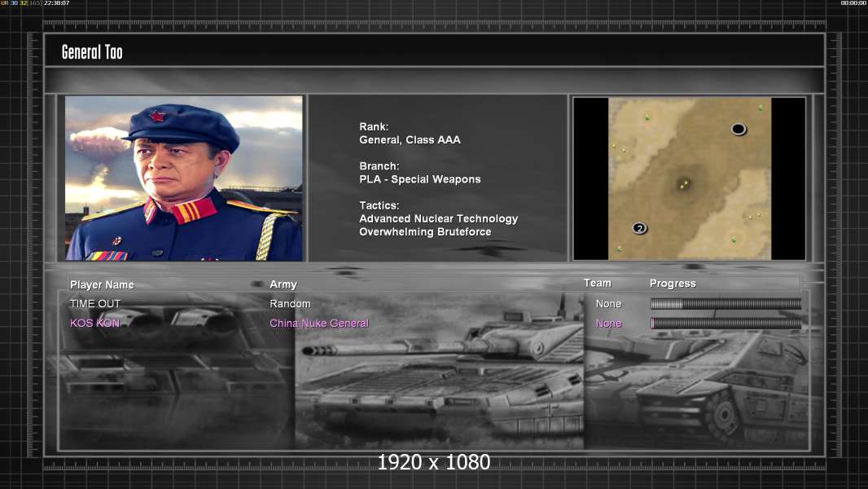Image resolution: width=868 pixels, height=489 pixels.
Task: Click player name 'TIME OUT'
Action: 95,304
